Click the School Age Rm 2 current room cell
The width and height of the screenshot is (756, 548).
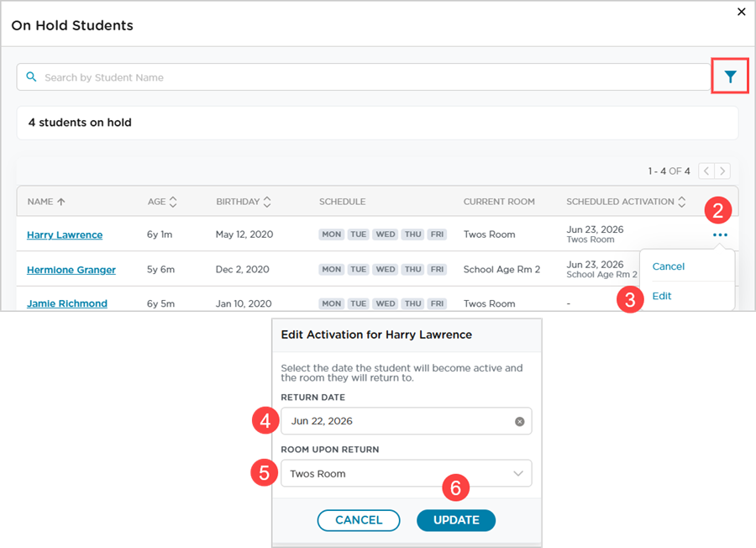[x=501, y=269]
